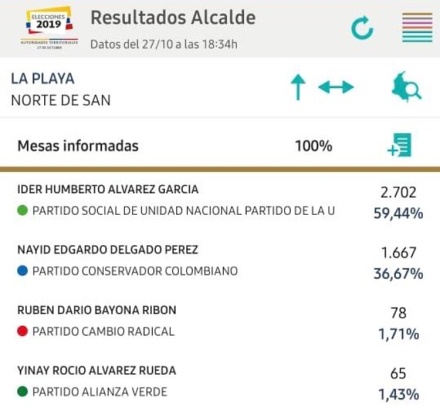Click the green Partido de la U dot
The width and height of the screenshot is (440, 411).
coord(22,210)
